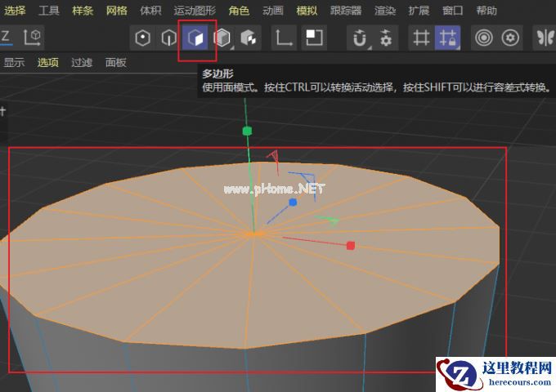The width and height of the screenshot is (556, 392).
Task: Click the butterfly symmetry icon
Action: 545,38
